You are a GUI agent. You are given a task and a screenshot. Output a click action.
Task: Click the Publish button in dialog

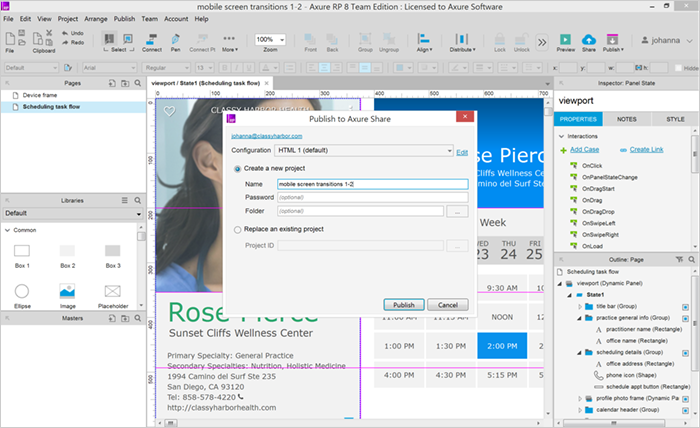404,305
